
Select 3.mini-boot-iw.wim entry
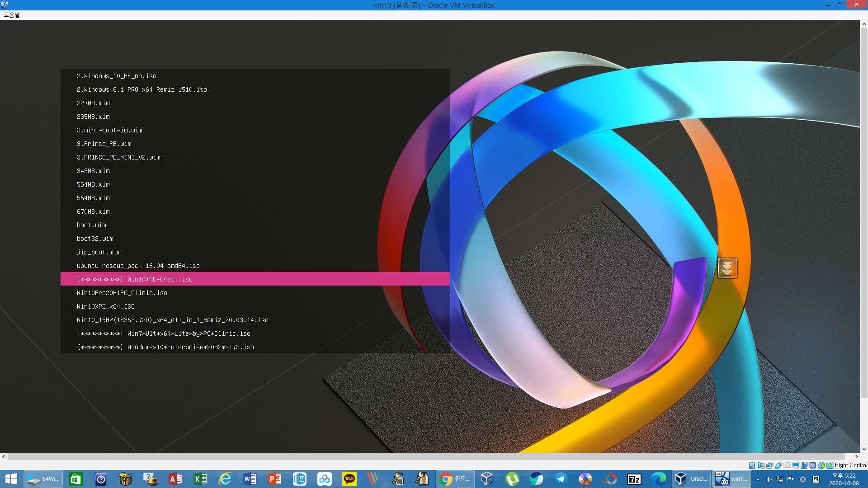[255, 130]
